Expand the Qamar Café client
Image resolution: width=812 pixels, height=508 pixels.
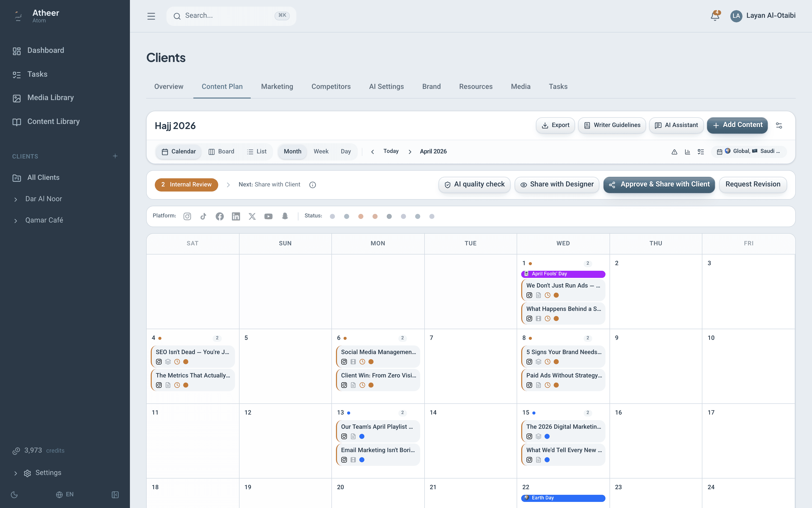(x=15, y=221)
